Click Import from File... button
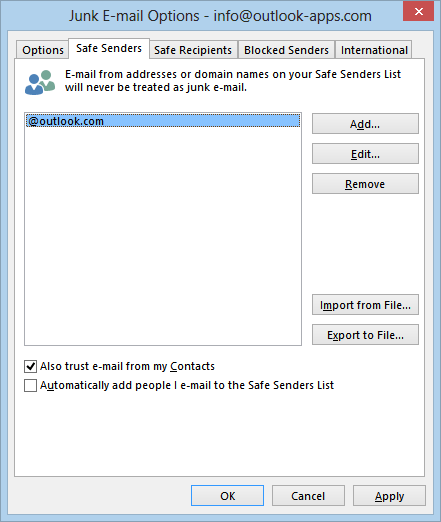The image size is (441, 522). point(365,305)
